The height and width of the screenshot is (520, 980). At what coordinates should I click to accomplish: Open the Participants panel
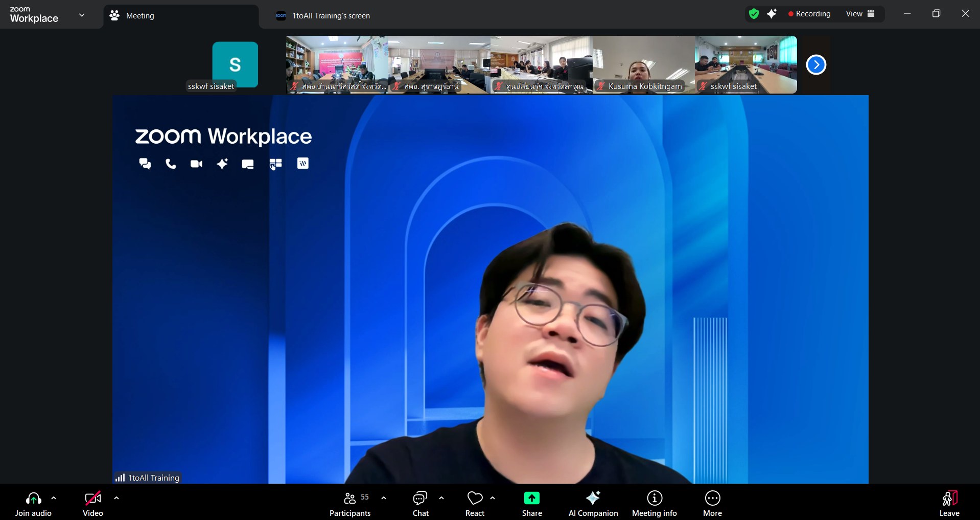click(x=350, y=504)
